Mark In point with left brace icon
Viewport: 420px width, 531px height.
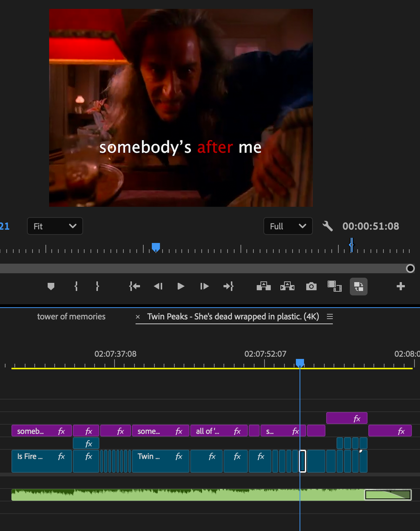tap(76, 286)
